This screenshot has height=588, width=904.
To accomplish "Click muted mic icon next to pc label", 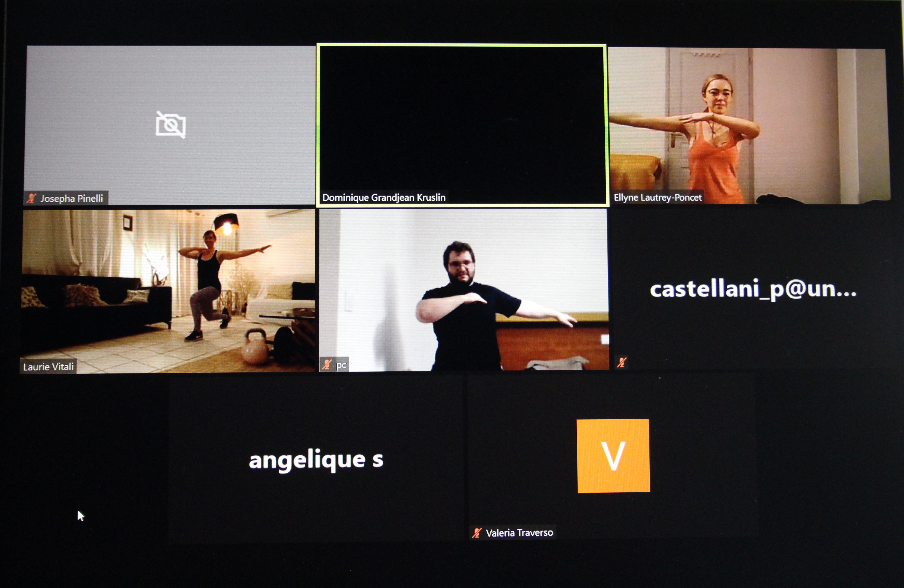I will [327, 365].
